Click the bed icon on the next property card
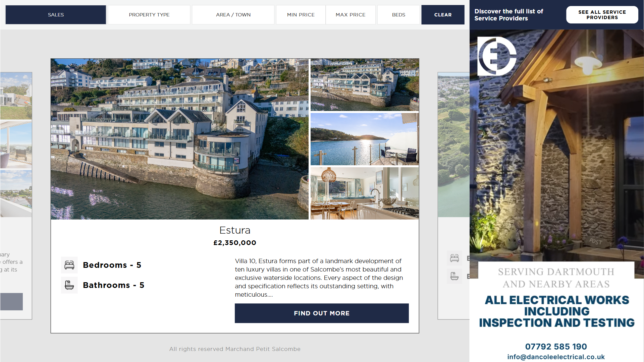 click(454, 258)
